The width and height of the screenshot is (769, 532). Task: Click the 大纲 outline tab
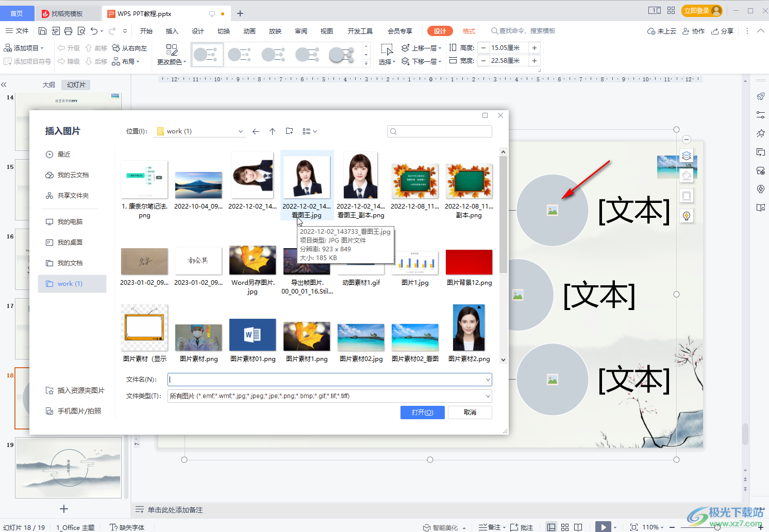(48, 84)
